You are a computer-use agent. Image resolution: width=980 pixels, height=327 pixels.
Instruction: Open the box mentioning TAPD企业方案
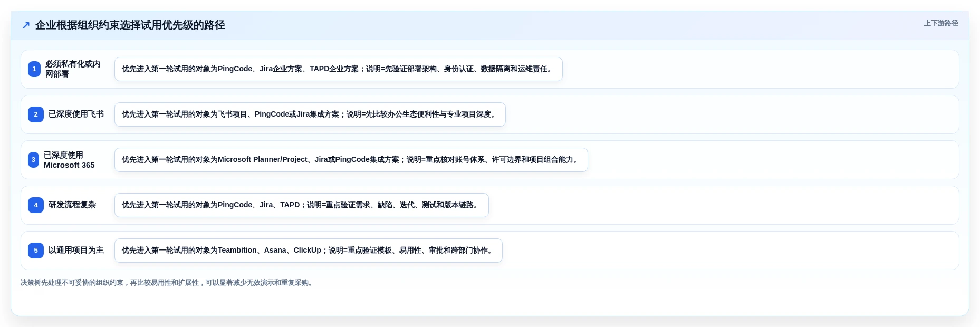[339, 69]
